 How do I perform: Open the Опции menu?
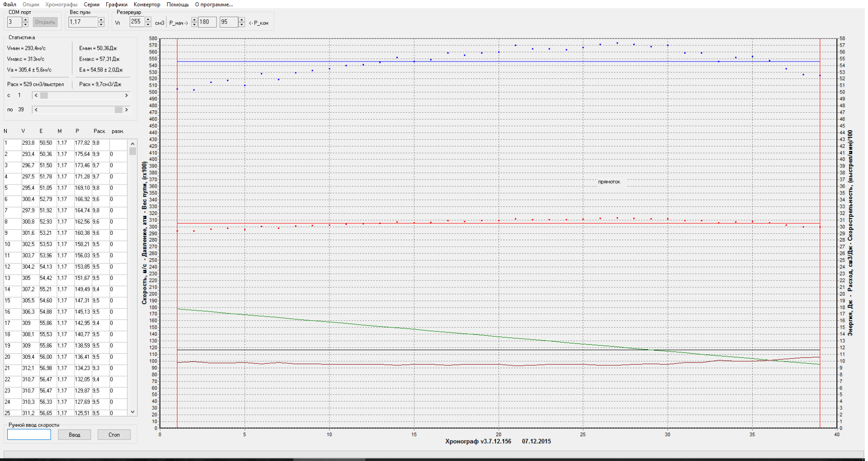(31, 5)
